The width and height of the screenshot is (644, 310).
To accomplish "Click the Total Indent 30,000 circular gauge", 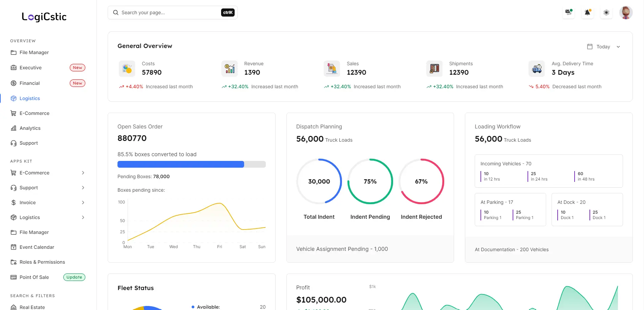I will pos(319,182).
